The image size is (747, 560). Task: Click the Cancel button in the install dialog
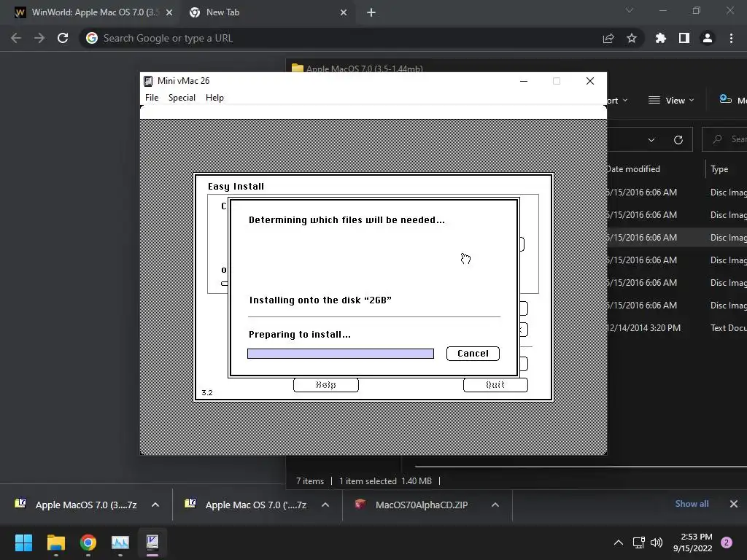473,354
